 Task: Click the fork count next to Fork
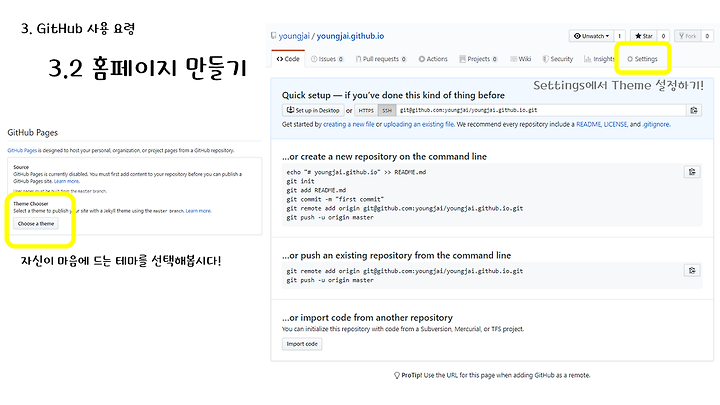click(707, 36)
